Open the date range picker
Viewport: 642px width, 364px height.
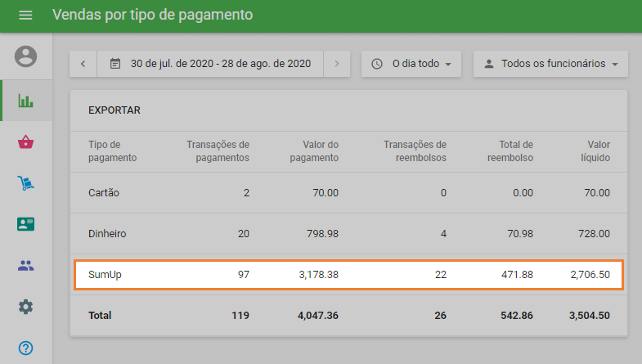click(210, 64)
